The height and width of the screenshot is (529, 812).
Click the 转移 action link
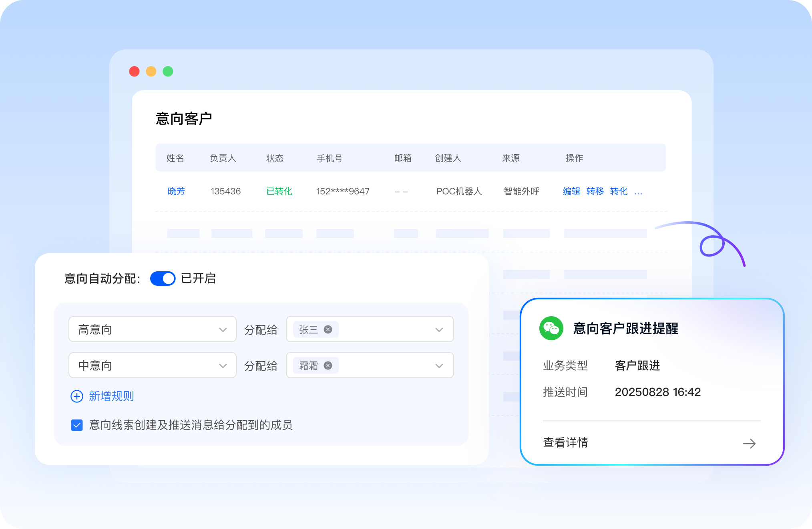595,191
